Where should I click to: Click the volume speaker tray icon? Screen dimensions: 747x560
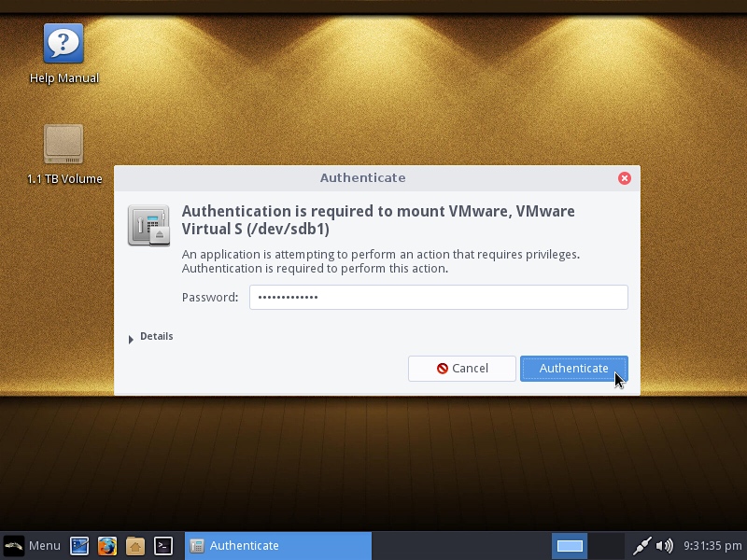pos(665,546)
